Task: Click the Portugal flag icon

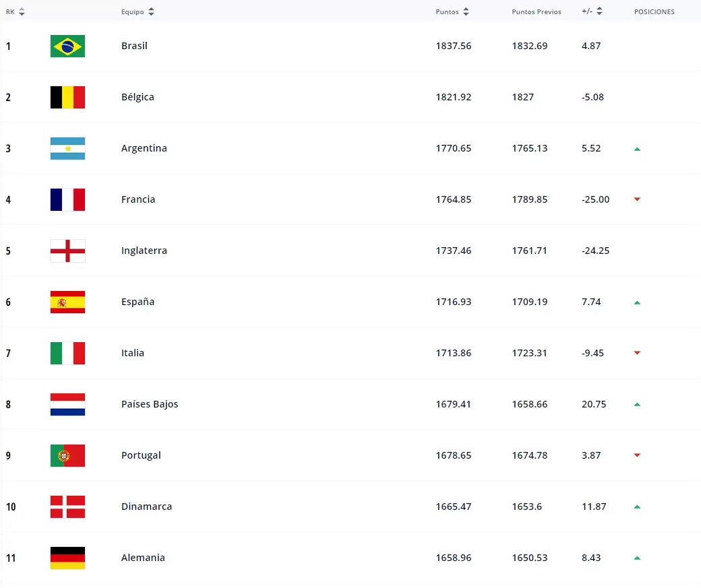Action: [67, 455]
